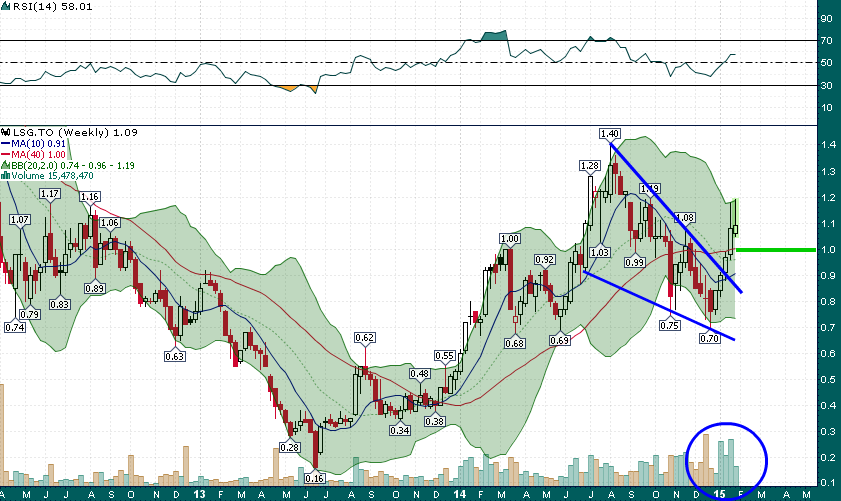Select the 0.89 low price label

(95, 289)
